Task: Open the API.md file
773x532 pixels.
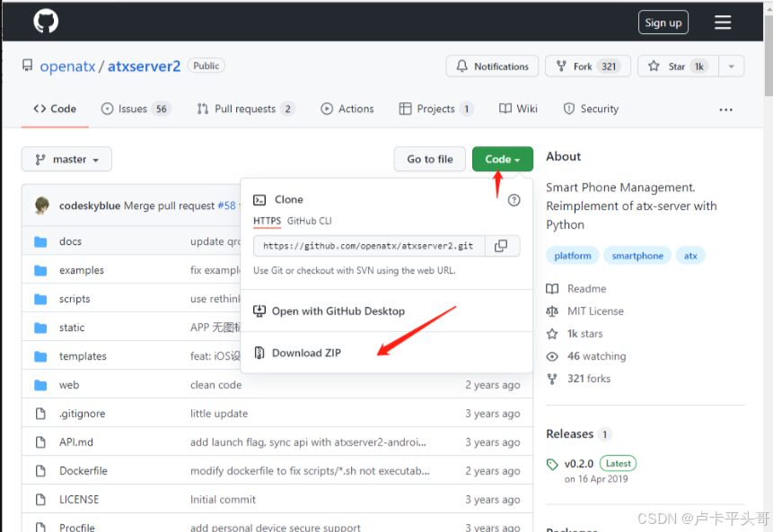Action: tap(76, 442)
